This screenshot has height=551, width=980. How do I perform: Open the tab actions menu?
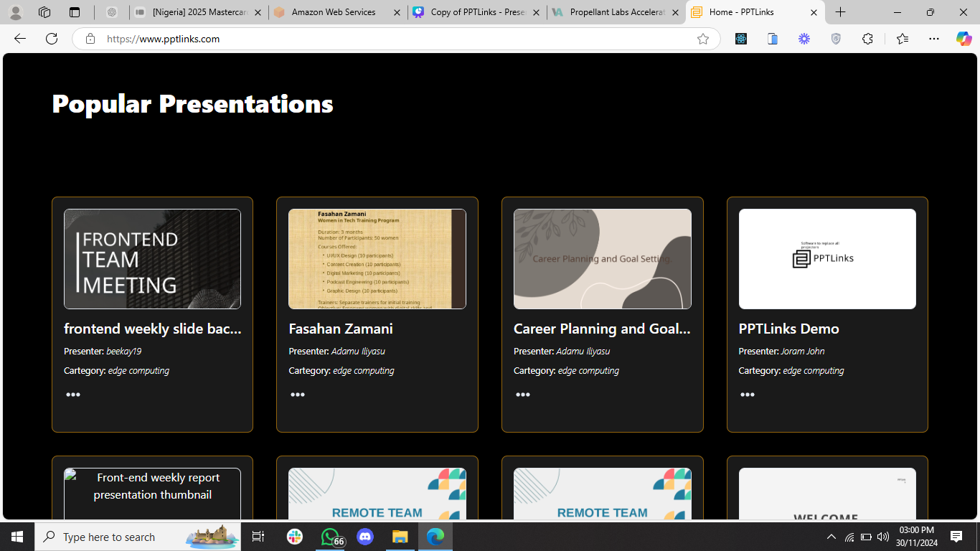pyautogui.click(x=75, y=12)
